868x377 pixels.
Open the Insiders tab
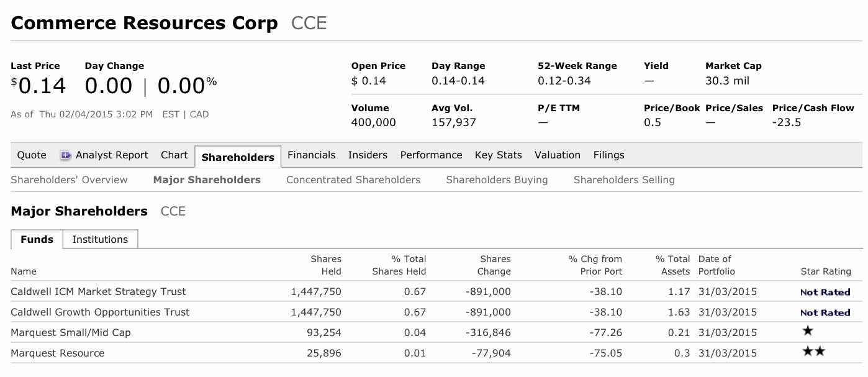368,155
